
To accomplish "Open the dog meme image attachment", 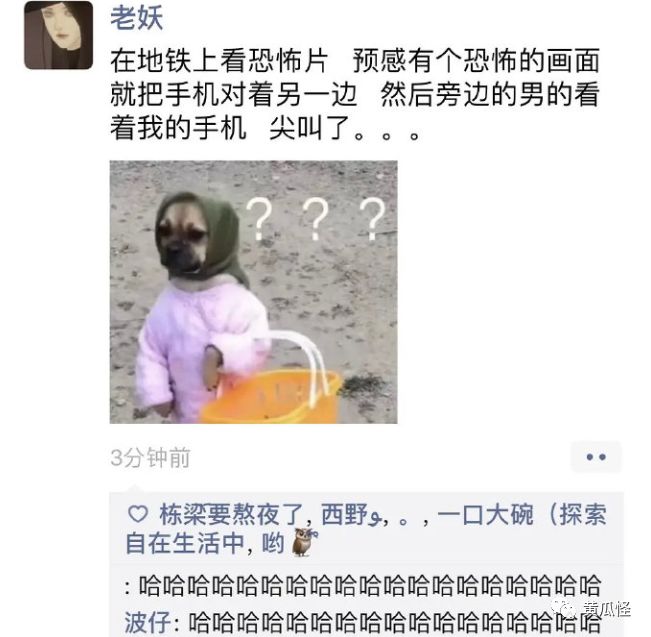I will 253,292.
